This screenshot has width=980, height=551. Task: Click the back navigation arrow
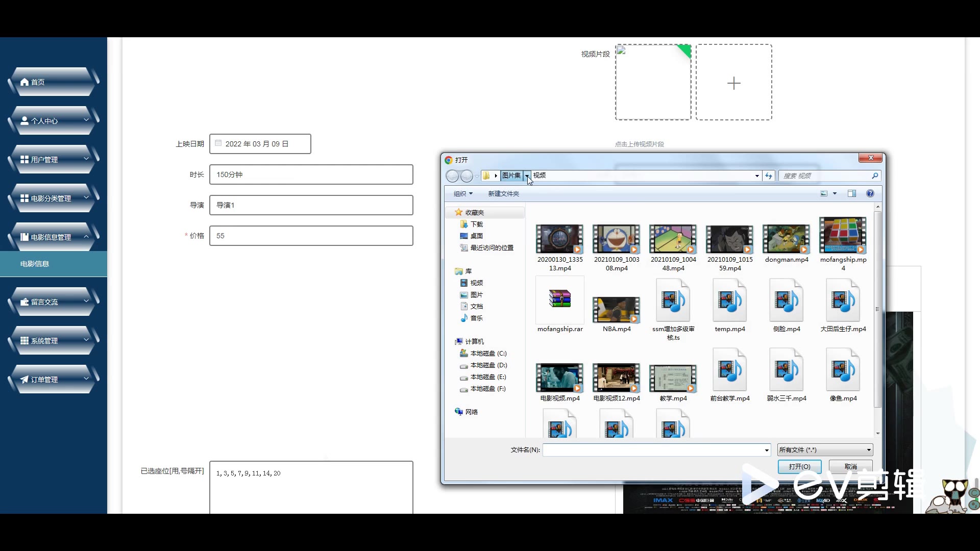(x=452, y=176)
